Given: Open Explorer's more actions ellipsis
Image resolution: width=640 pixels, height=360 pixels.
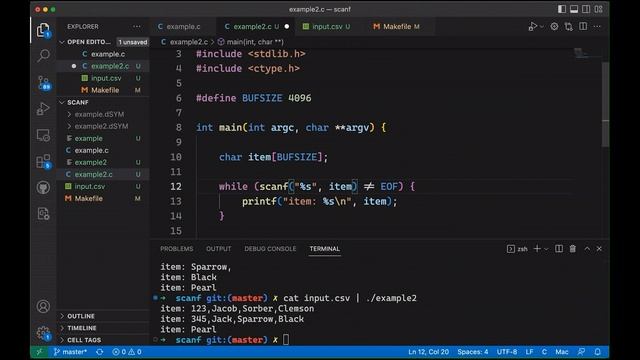Looking at the screenshot, I should 137,27.
